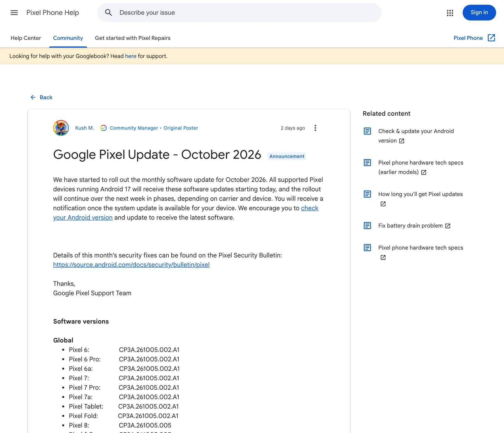Click the Pixel Fold version CP3A.261005.002.A1
The image size is (504, 433).
[x=148, y=416]
